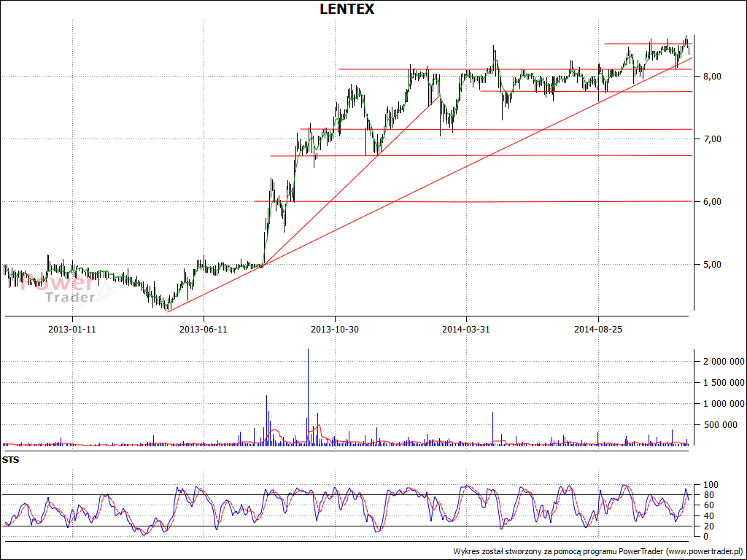Select the 2013-10-30 date label

point(335,329)
